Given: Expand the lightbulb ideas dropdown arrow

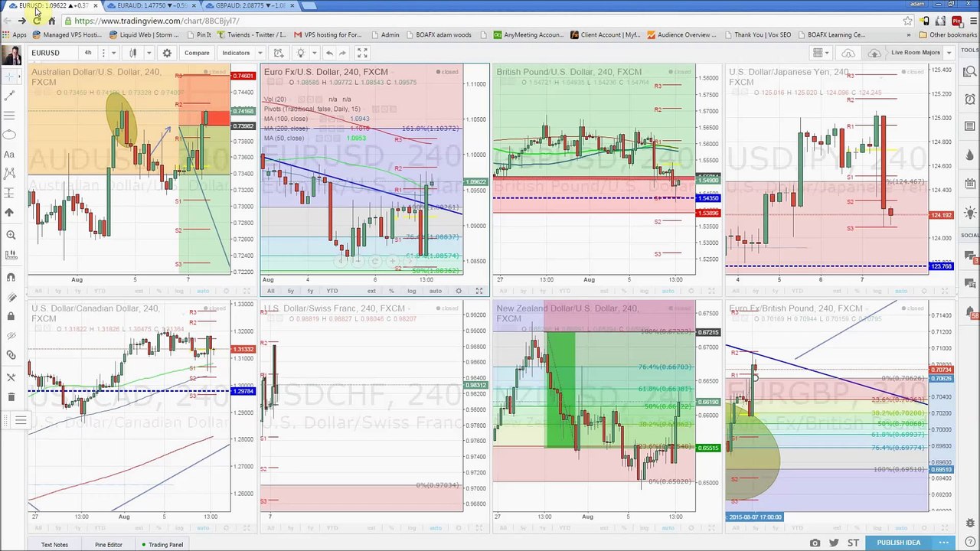Looking at the screenshot, I should tap(314, 53).
